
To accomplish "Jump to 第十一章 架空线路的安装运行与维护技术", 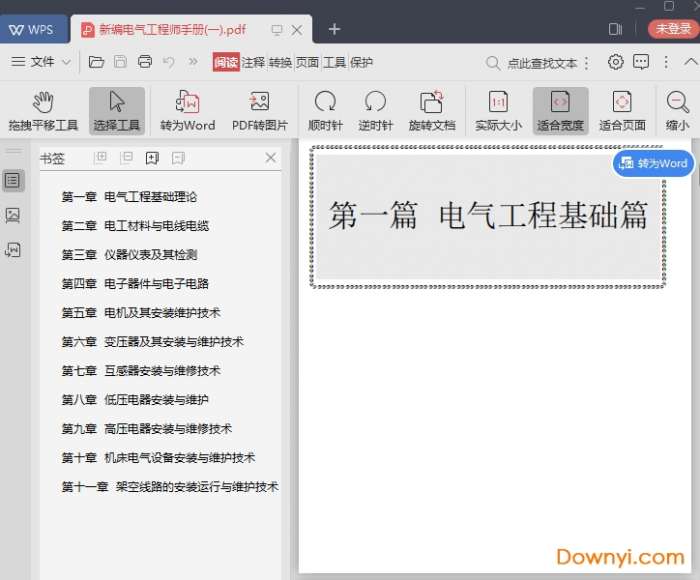I will tap(170, 487).
